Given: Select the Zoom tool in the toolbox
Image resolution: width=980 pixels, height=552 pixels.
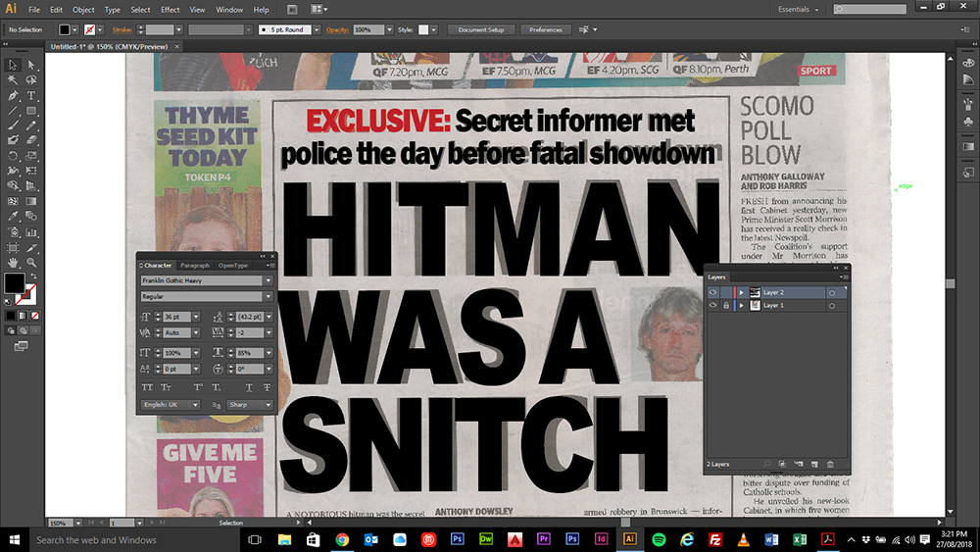Looking at the screenshot, I should point(31,263).
